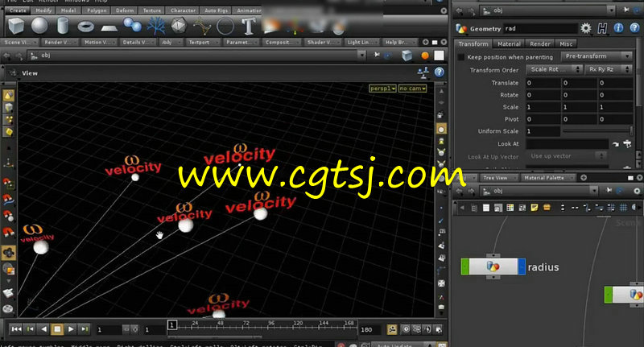Click the node name field containing rad
Viewport: 644px width, 347px height.
point(540,28)
